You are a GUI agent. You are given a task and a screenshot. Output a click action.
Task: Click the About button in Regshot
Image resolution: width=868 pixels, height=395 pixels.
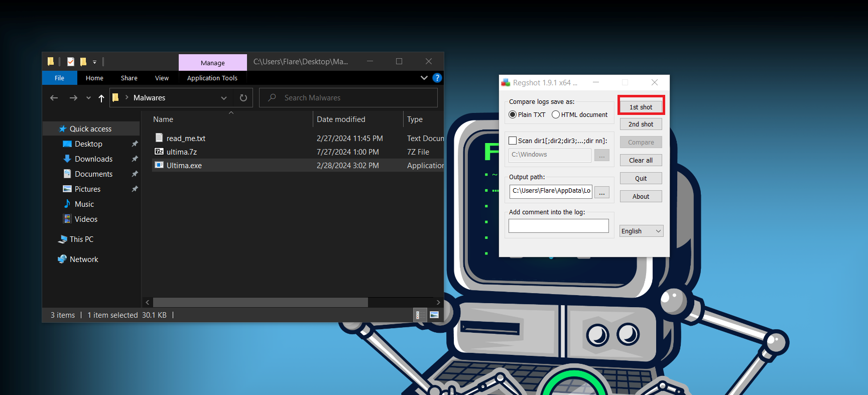click(x=641, y=196)
